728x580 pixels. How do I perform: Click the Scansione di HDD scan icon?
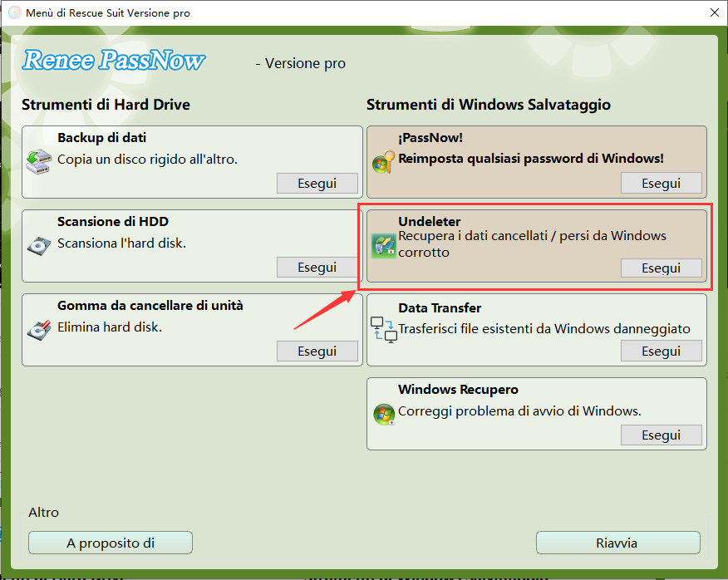(x=38, y=245)
